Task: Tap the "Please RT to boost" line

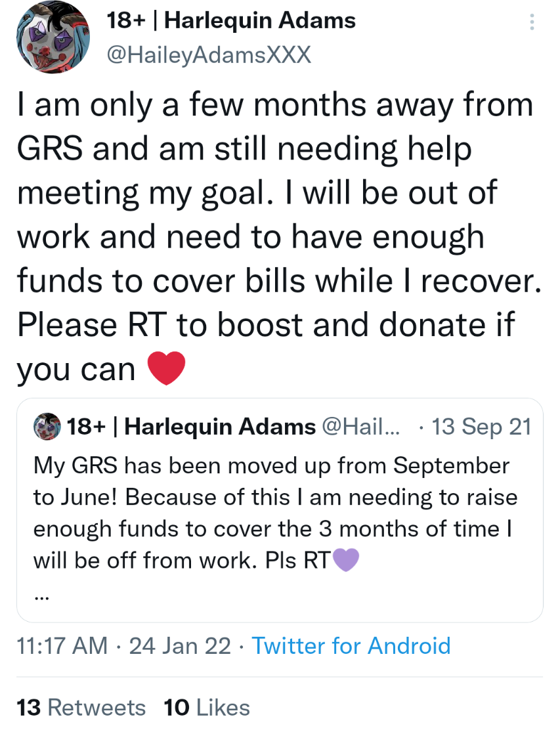Action: point(266,325)
